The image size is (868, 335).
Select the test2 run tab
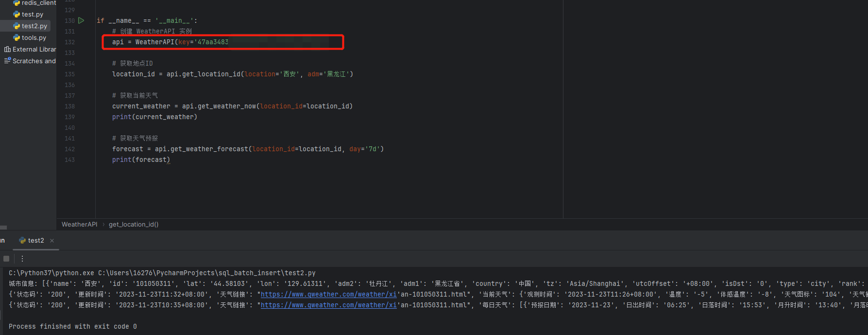35,241
